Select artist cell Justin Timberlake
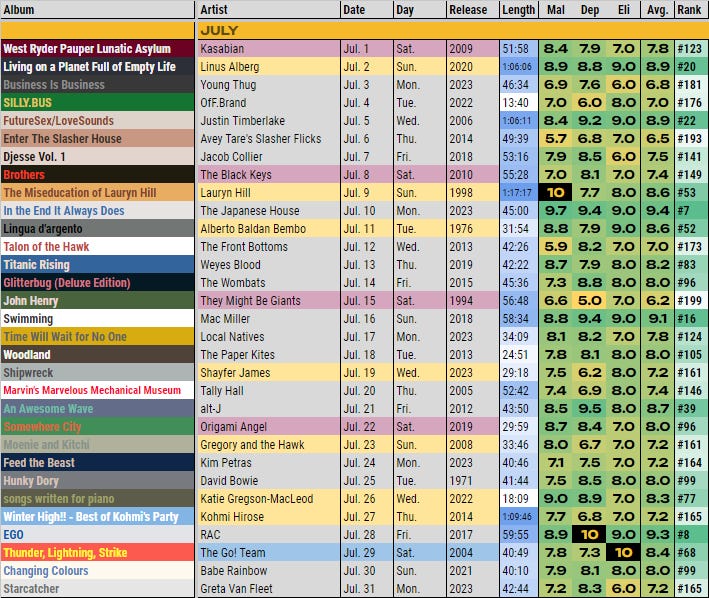Viewport: 709px width, 598px height. coord(269,121)
